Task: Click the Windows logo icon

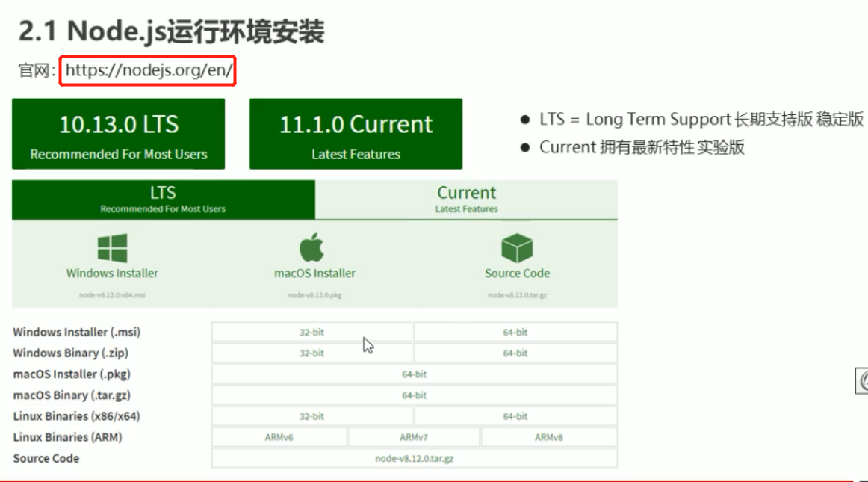Action: (112, 247)
